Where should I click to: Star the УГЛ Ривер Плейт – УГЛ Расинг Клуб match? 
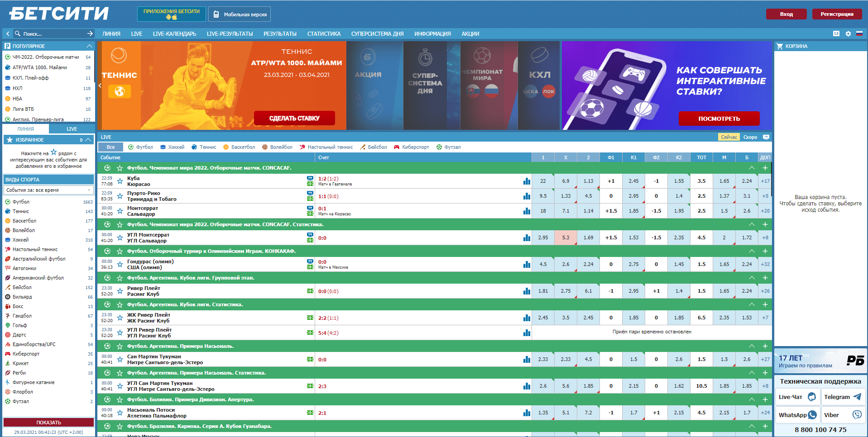(x=120, y=332)
